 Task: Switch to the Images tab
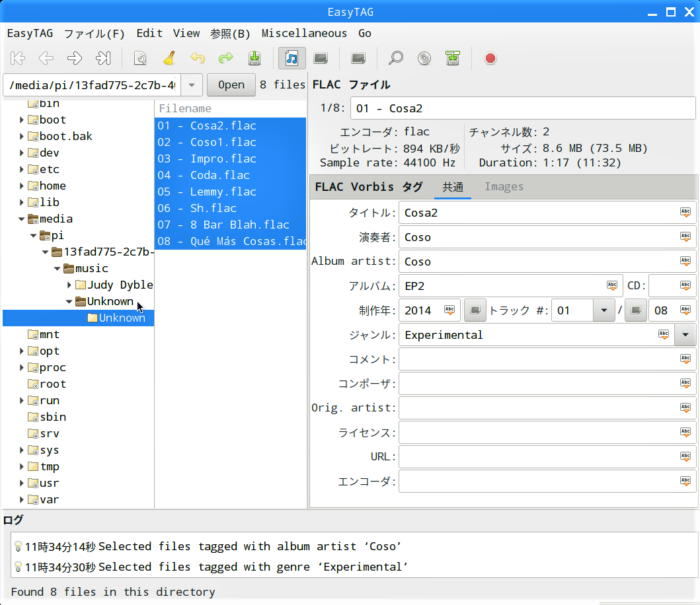coord(504,187)
